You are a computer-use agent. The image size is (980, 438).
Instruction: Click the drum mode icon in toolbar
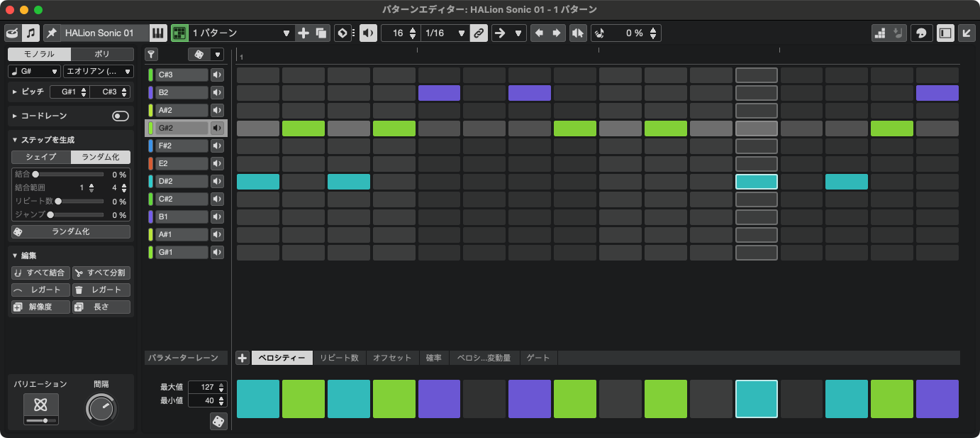point(13,33)
